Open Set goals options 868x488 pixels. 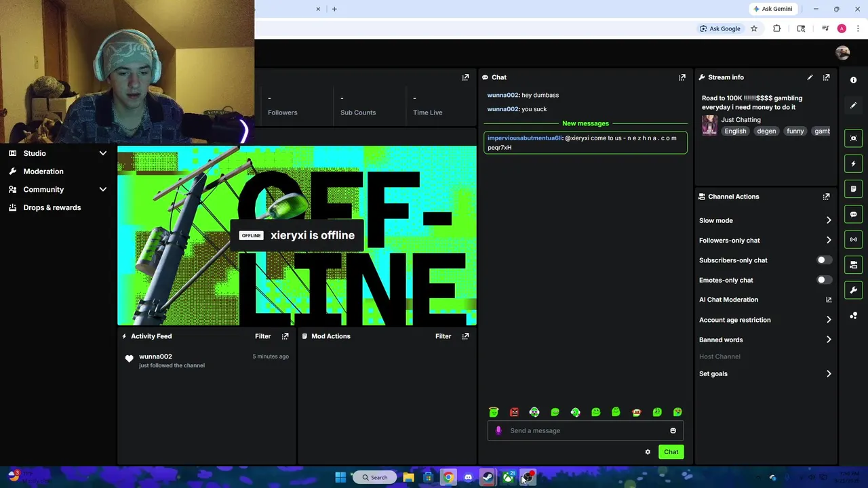765,373
